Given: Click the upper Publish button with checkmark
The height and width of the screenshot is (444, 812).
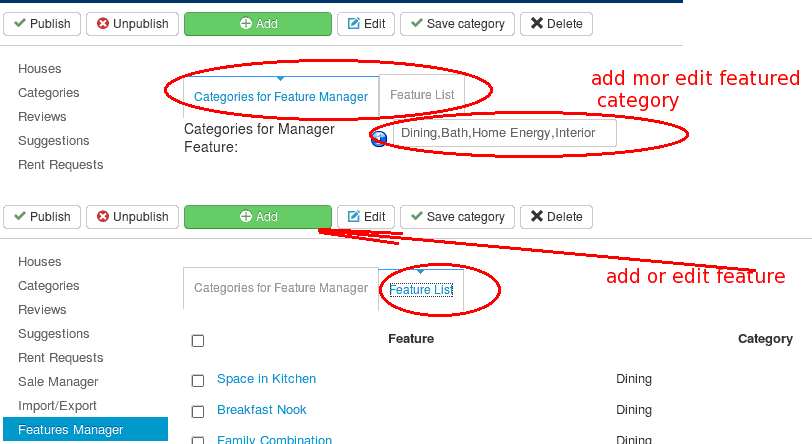Looking at the screenshot, I should click(42, 24).
